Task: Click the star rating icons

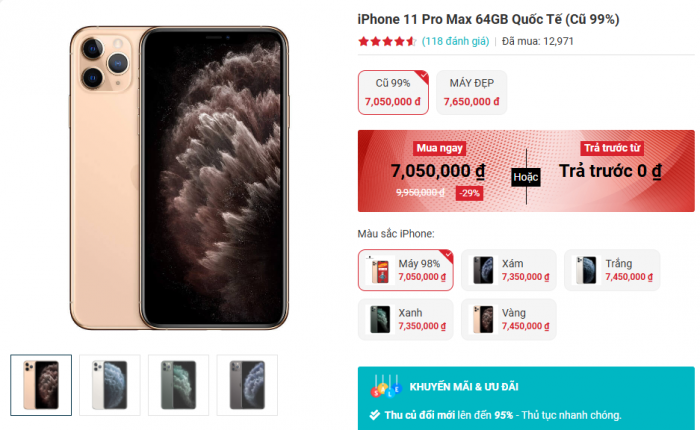Action: 387,42
